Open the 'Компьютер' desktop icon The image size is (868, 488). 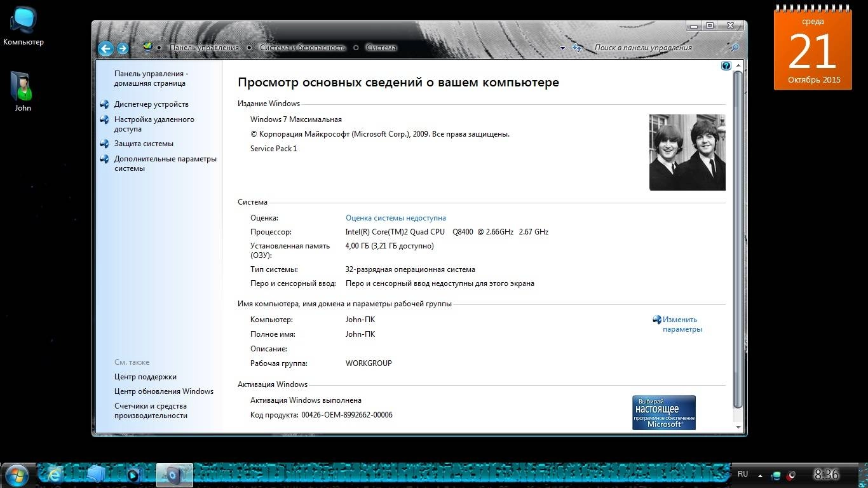point(24,25)
